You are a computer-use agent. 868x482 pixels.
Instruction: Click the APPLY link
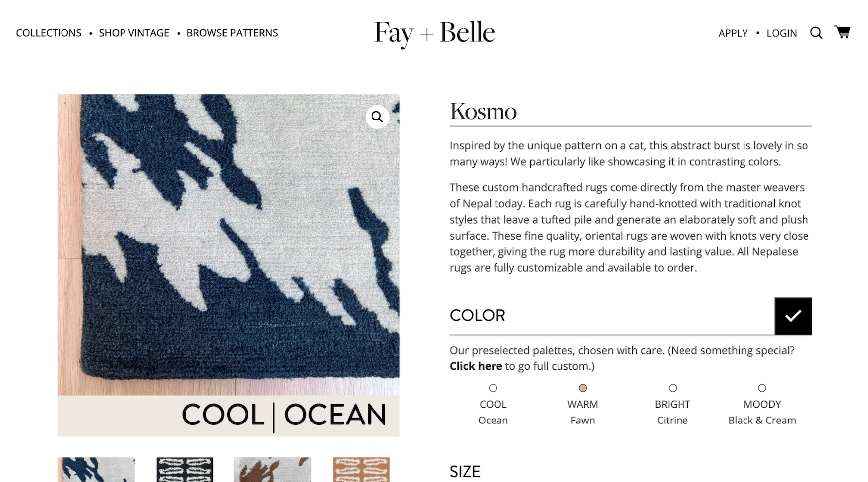click(733, 33)
